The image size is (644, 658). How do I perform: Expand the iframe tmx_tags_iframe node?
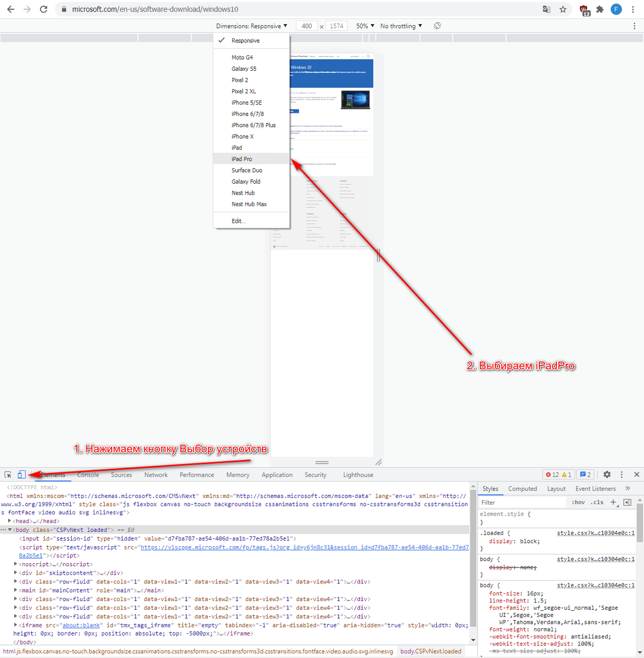tap(15, 625)
